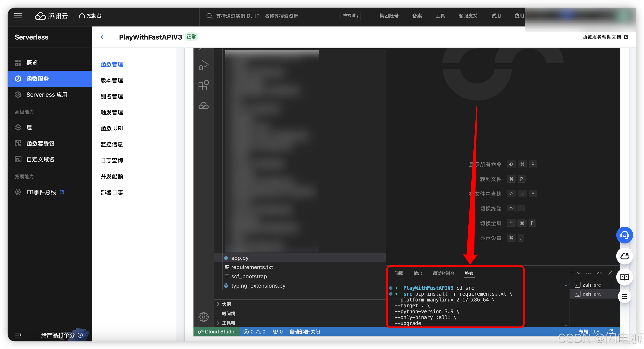
Task: Click the hamburger menu icon at top left
Action: point(18,16)
